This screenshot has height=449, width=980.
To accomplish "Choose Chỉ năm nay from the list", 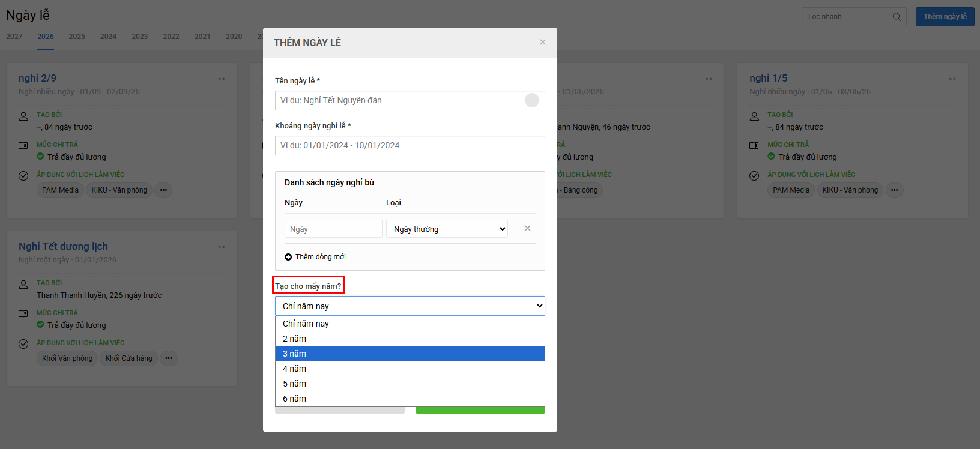I will [410, 324].
